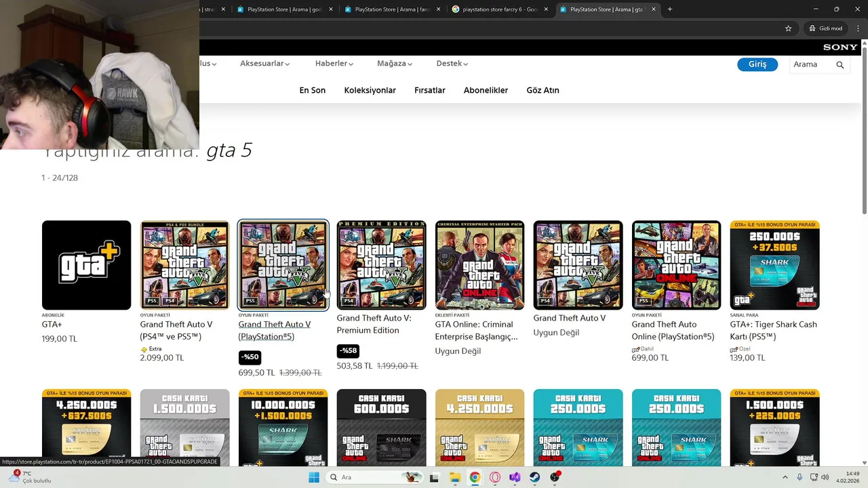Image resolution: width=868 pixels, height=488 pixels.
Task: Click the 'Grand Theft Auto V (PS4™ ve PS5™)' title
Action: pos(176,330)
